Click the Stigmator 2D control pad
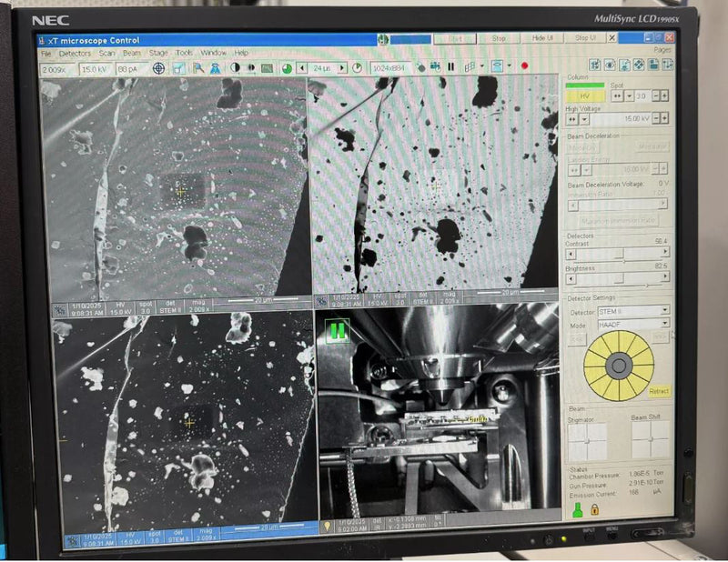This screenshot has height=562, width=728. tap(587, 441)
